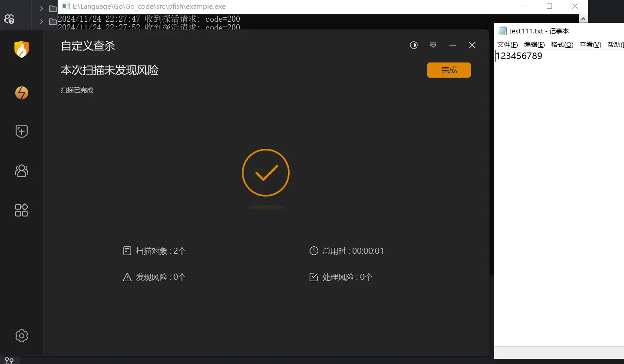Click the 自定义查杀 title
The width and height of the screenshot is (624, 364).
coord(88,46)
